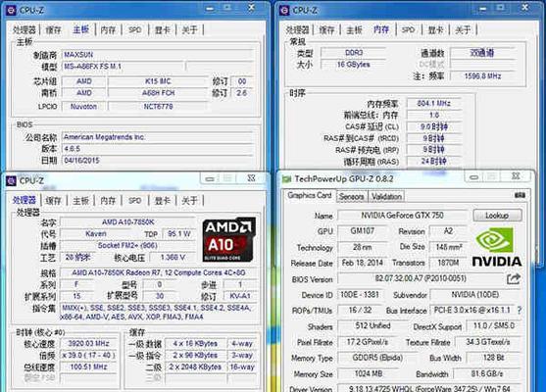546x392 pixels.
Task: Click the bus interface question mark in GPU-Z
Action: [520, 311]
